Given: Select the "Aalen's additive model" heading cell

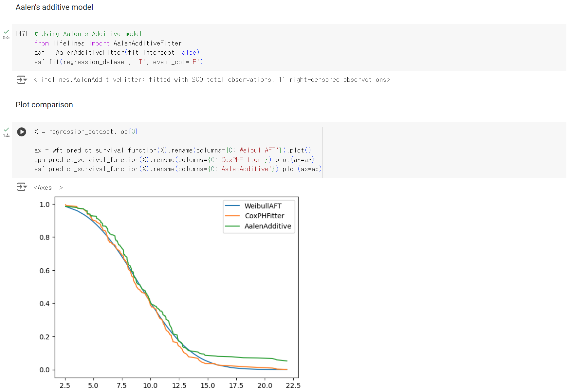Looking at the screenshot, I should tap(54, 7).
